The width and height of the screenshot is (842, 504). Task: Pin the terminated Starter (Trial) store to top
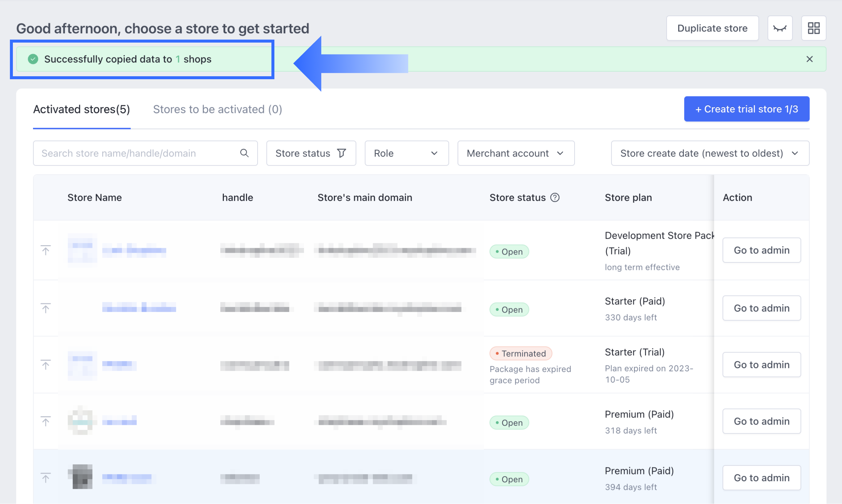pos(46,365)
